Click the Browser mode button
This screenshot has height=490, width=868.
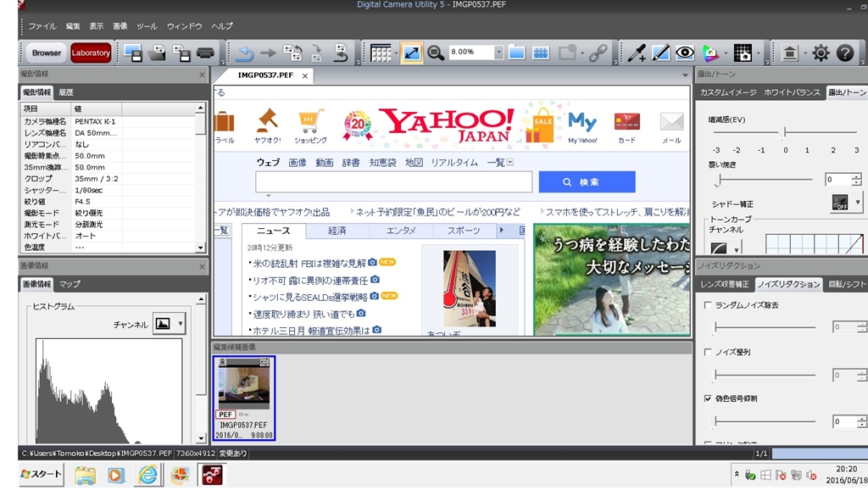(47, 53)
